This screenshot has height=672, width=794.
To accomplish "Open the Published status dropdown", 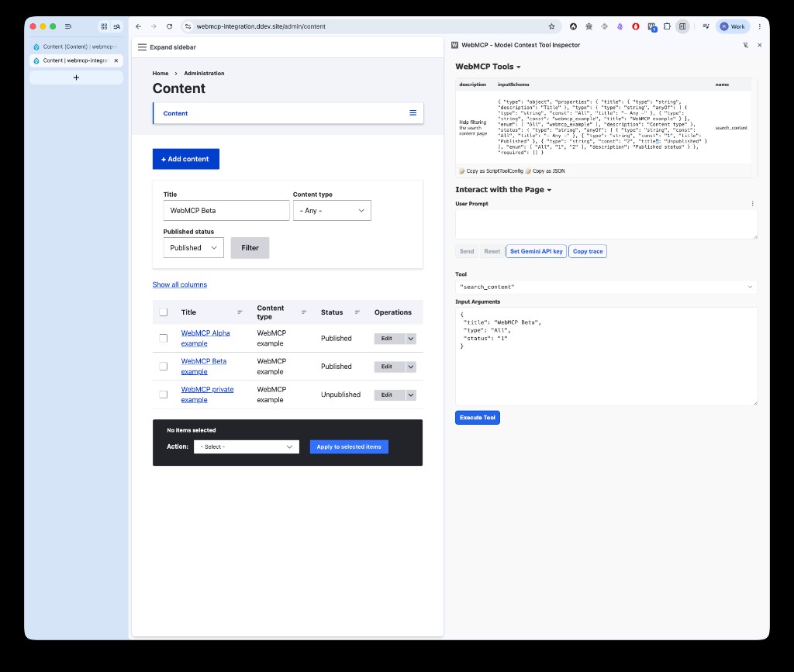I will pyautogui.click(x=193, y=248).
